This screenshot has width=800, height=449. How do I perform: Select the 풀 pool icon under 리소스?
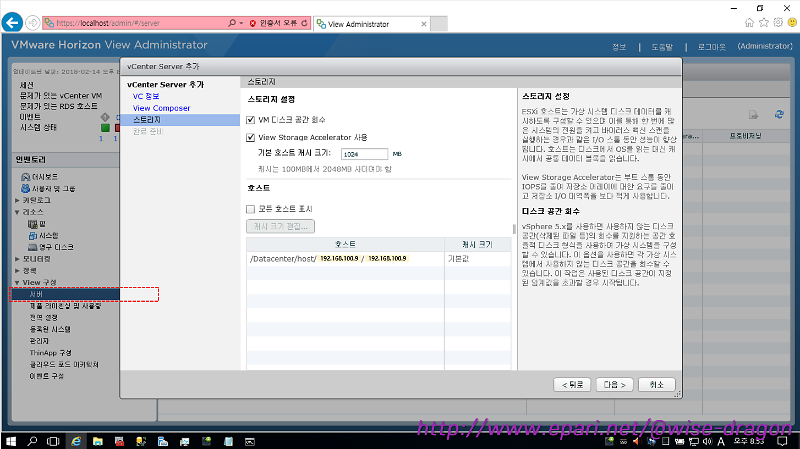pos(33,224)
